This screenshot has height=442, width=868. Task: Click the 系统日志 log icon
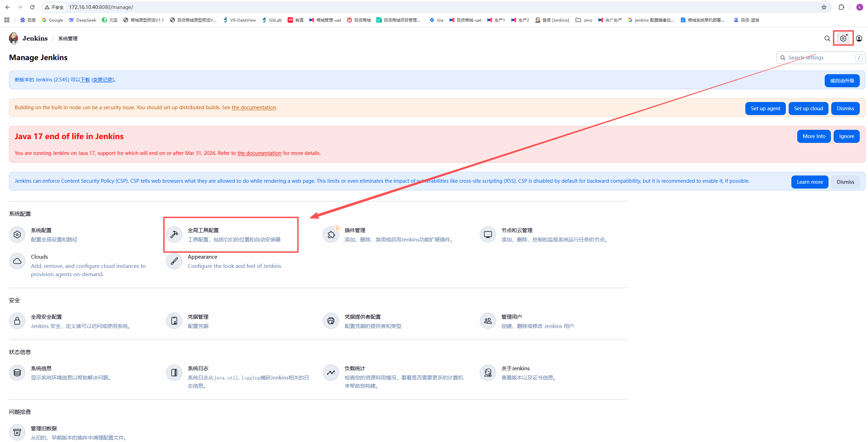tap(174, 373)
